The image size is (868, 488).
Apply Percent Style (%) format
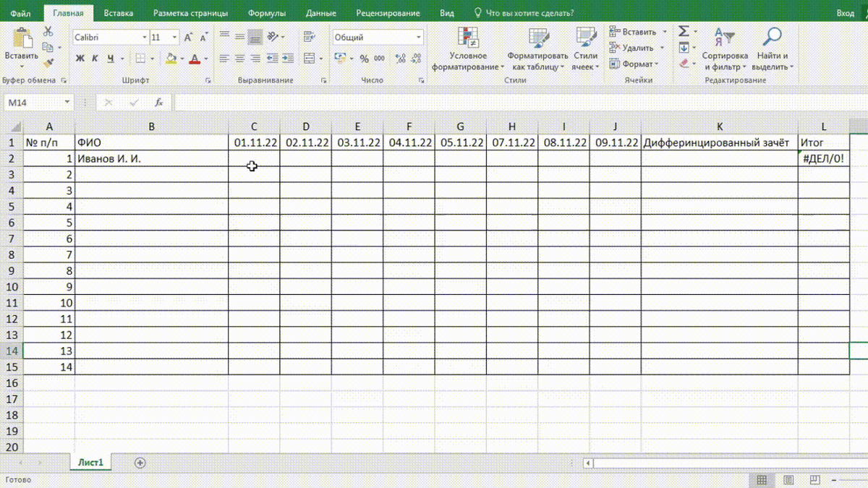click(364, 59)
